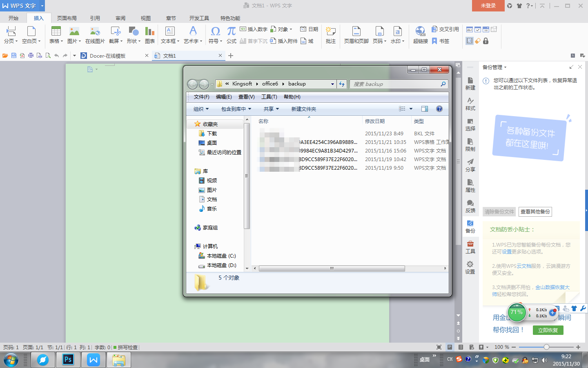
Task: Toggle full screen view in status bar
Action: coord(439,347)
